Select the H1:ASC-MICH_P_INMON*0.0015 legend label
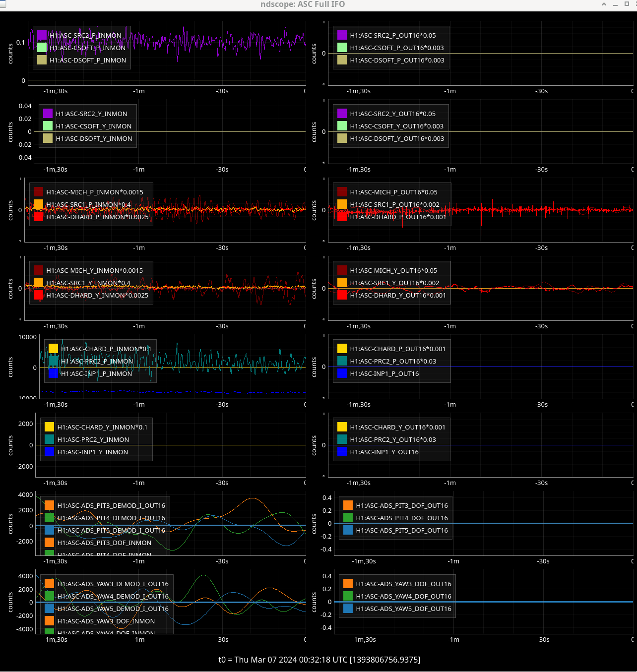 point(94,192)
